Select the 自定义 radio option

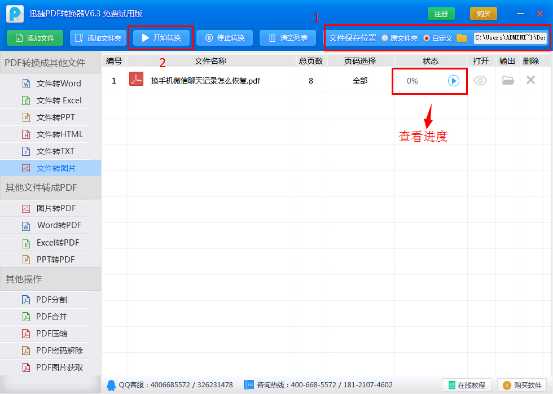(437, 38)
